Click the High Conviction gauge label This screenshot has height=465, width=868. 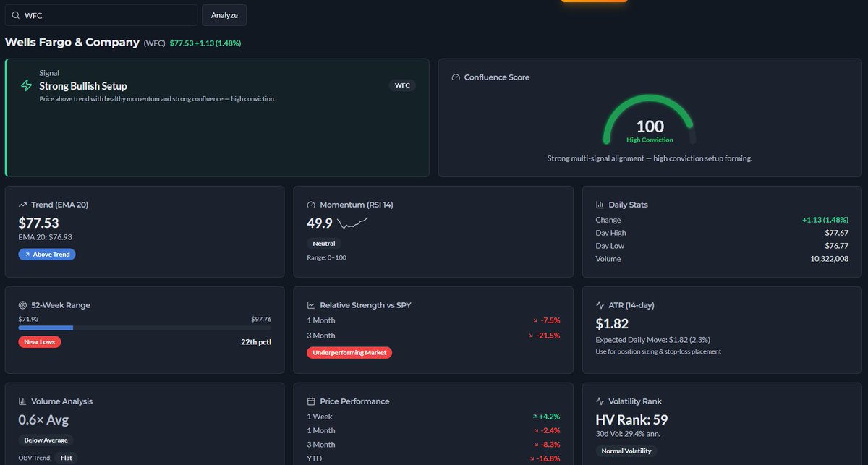pyautogui.click(x=650, y=140)
